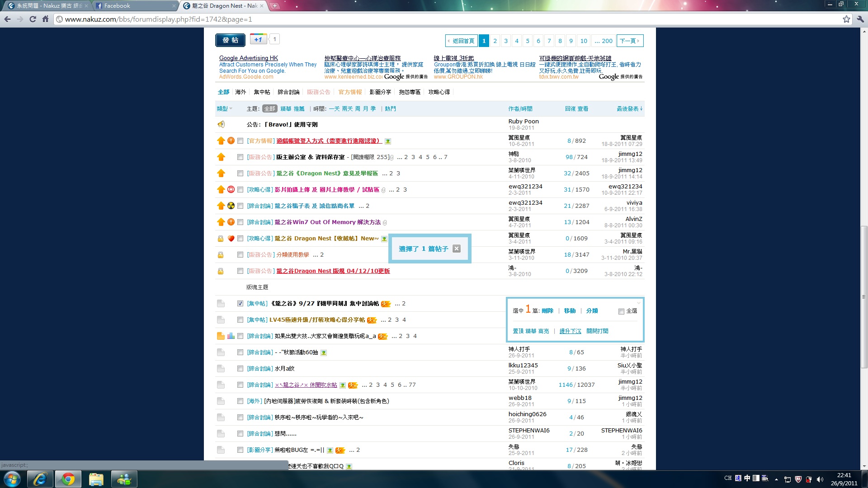Screen dimensions: 868x488
Task: Click the orange exclamation icon on Win7 Out Of Memory row
Action: coord(231,222)
